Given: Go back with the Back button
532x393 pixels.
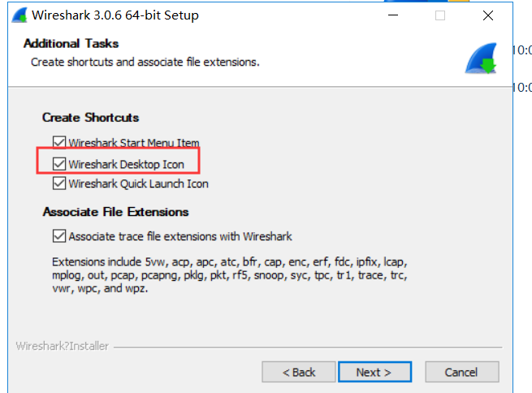Looking at the screenshot, I should click(298, 372).
